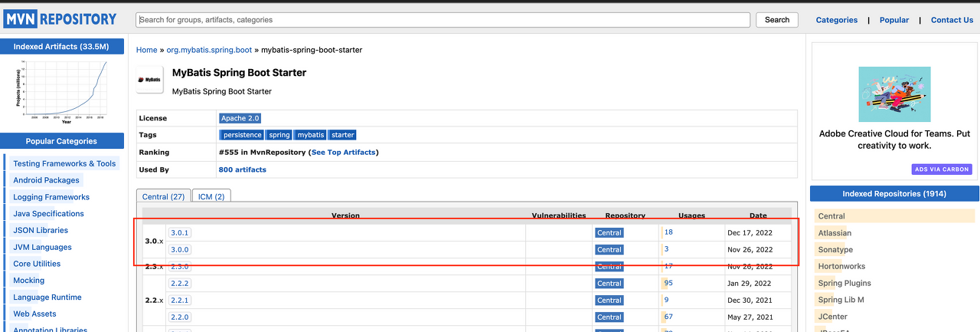The height and width of the screenshot is (332, 980).
Task: Open JCenter indexed repository
Action: pyautogui.click(x=833, y=317)
